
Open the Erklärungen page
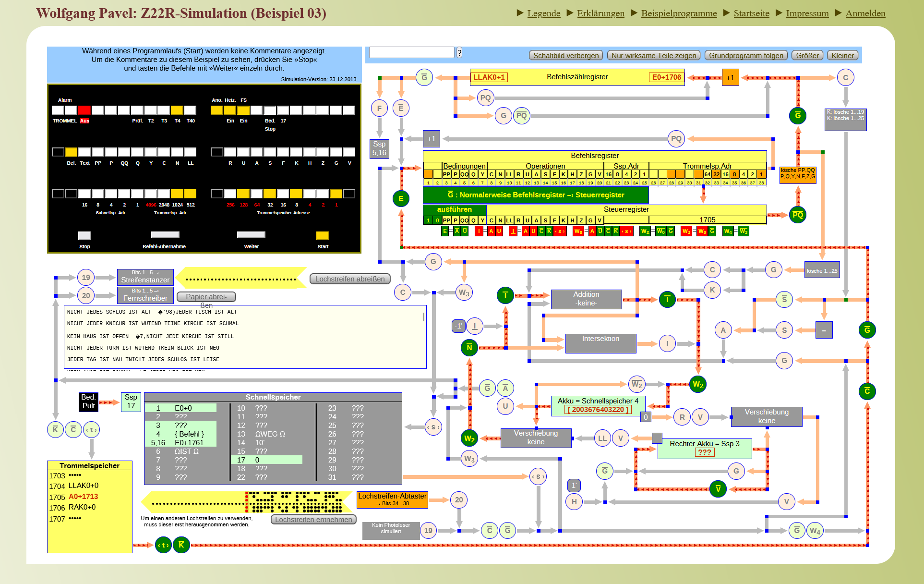point(601,13)
